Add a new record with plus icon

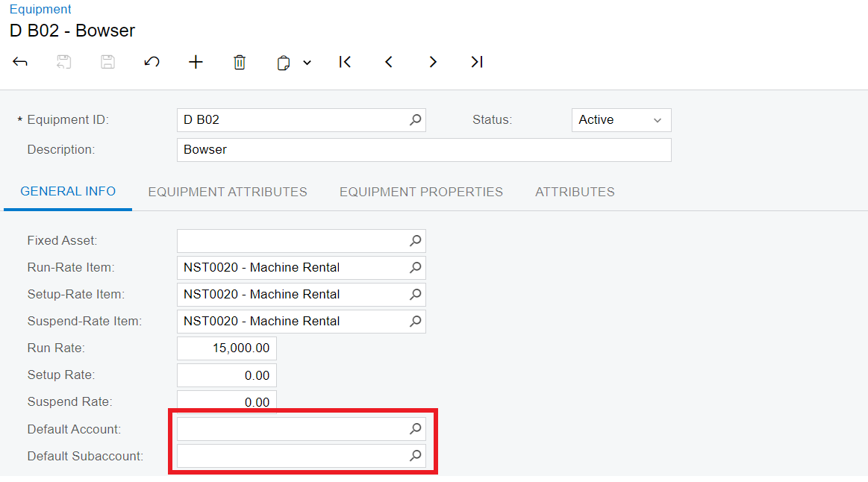(x=196, y=62)
